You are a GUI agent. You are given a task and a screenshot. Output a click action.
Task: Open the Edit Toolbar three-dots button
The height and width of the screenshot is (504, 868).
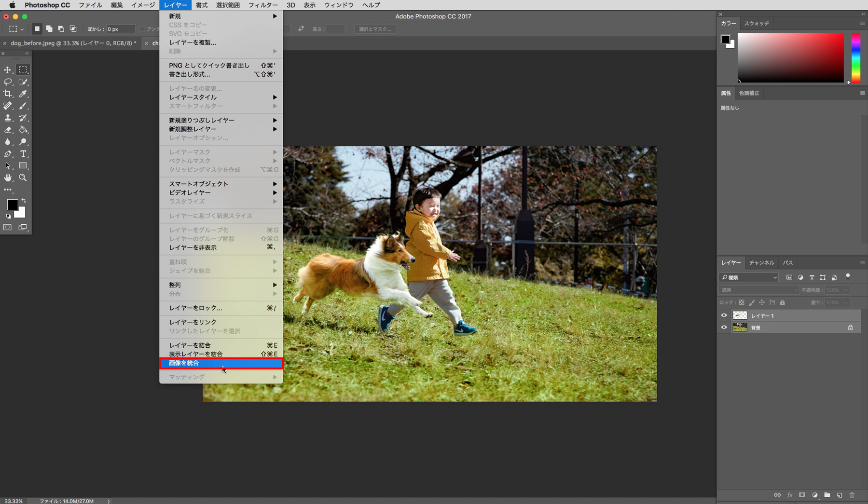(8, 190)
